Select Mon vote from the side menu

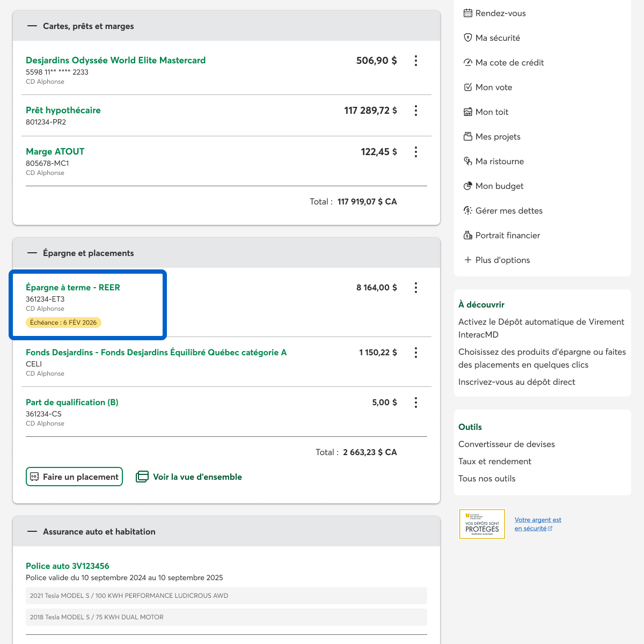point(493,87)
